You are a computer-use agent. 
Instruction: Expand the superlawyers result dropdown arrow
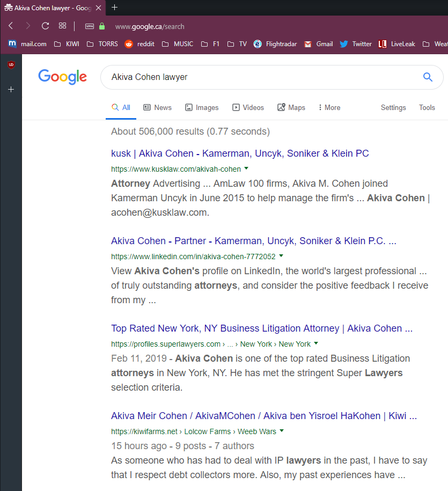(x=316, y=343)
